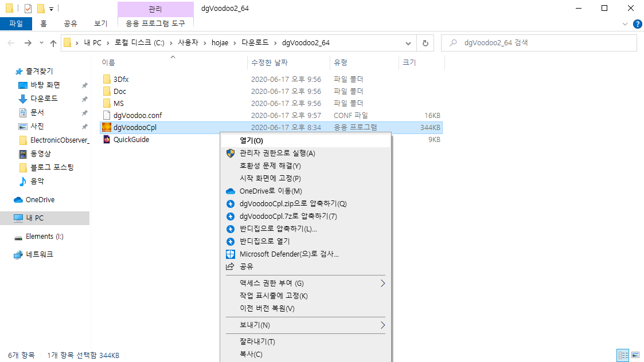Expand the chevron after 다운로드 breadcrumb
Screen dimensions: 644x362
(275, 43)
